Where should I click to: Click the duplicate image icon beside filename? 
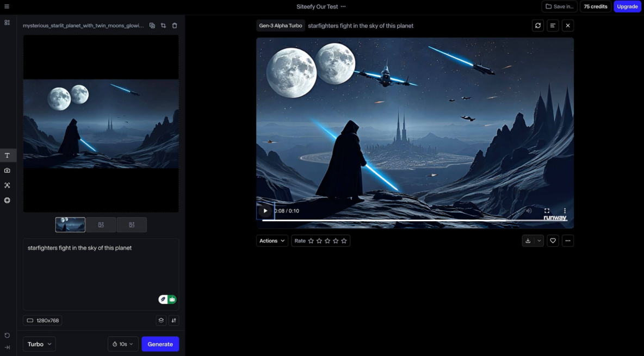pos(152,26)
